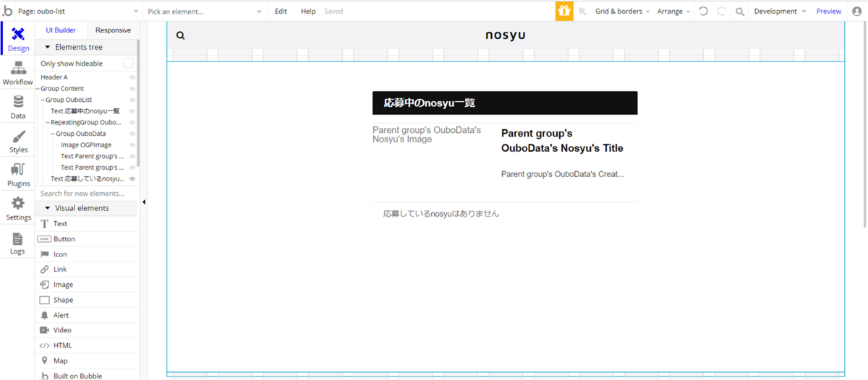Open the Plugins section
This screenshot has height=380, width=868.
tap(18, 176)
